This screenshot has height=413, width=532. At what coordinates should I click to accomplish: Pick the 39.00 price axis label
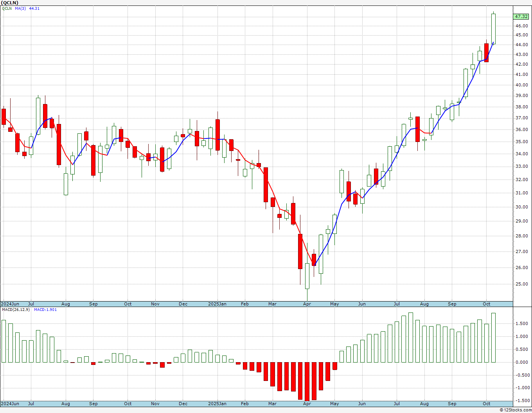pyautogui.click(x=521, y=95)
